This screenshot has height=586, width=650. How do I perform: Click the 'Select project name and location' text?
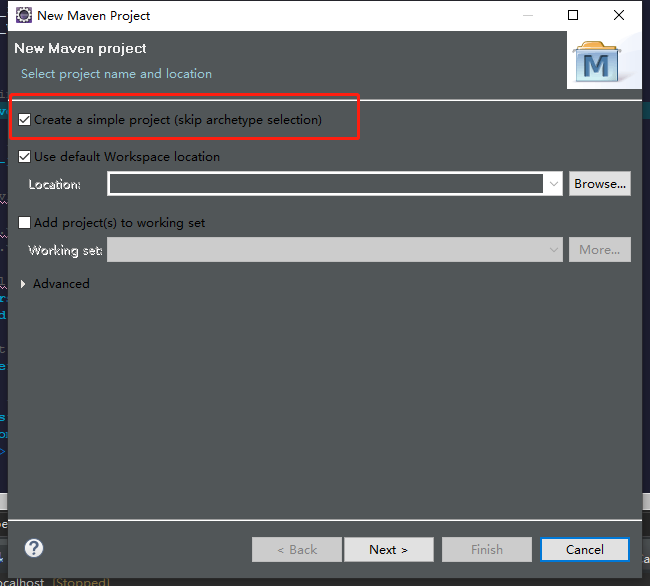pyautogui.click(x=116, y=74)
